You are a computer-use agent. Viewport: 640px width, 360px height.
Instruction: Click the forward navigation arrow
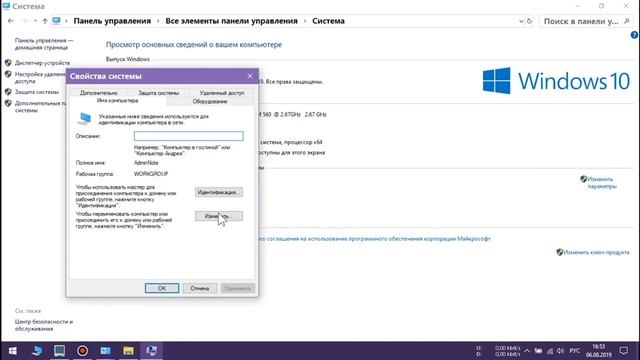click(x=24, y=21)
